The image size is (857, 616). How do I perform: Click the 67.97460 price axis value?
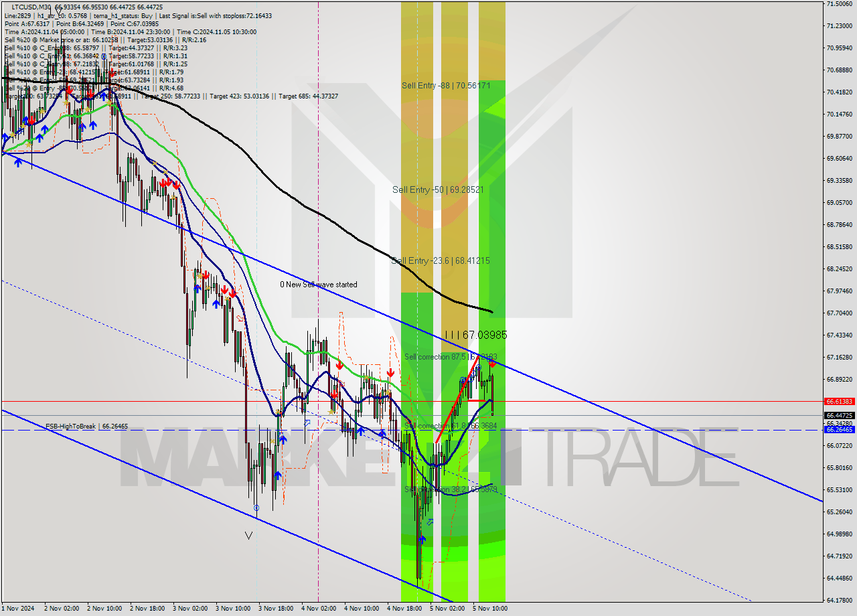point(839,291)
